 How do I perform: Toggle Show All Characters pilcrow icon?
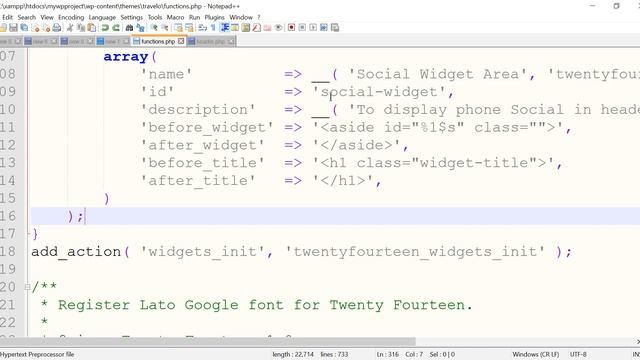(213, 28)
